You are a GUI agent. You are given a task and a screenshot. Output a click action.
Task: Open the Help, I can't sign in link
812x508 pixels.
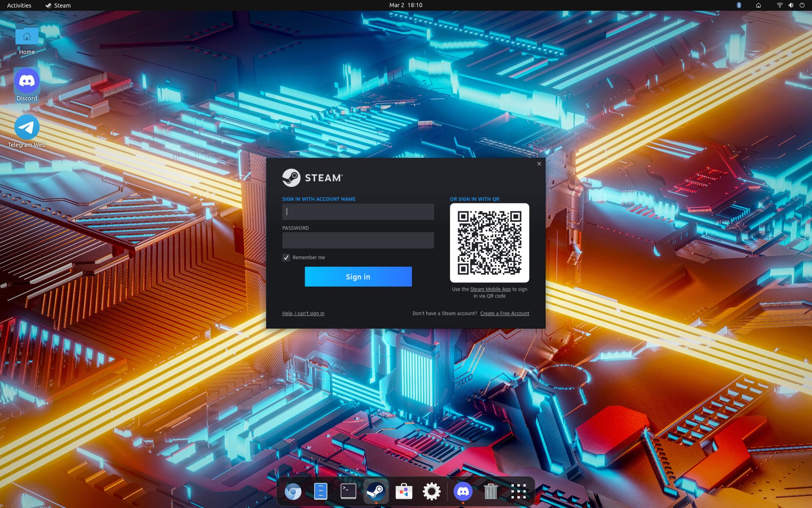point(303,313)
